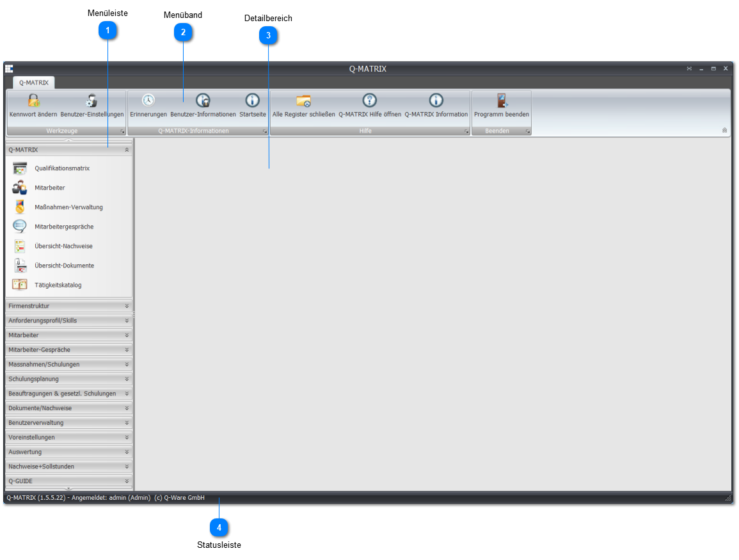Open Qualifikationsmatrix text entry
Image resolution: width=739 pixels, height=560 pixels.
pos(62,168)
